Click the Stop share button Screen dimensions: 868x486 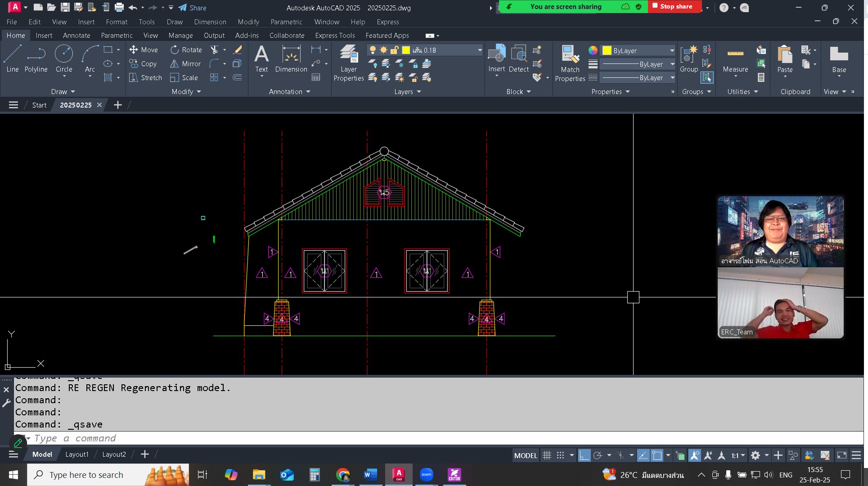point(675,7)
